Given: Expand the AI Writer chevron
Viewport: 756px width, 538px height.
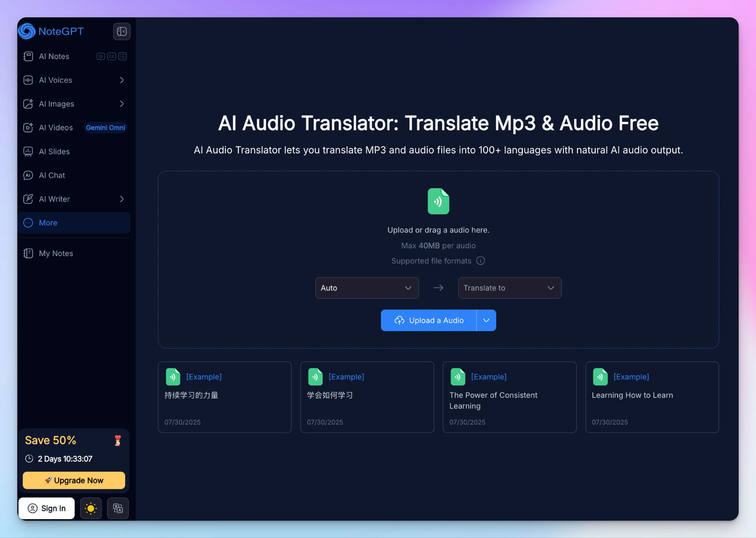Looking at the screenshot, I should pyautogui.click(x=122, y=199).
